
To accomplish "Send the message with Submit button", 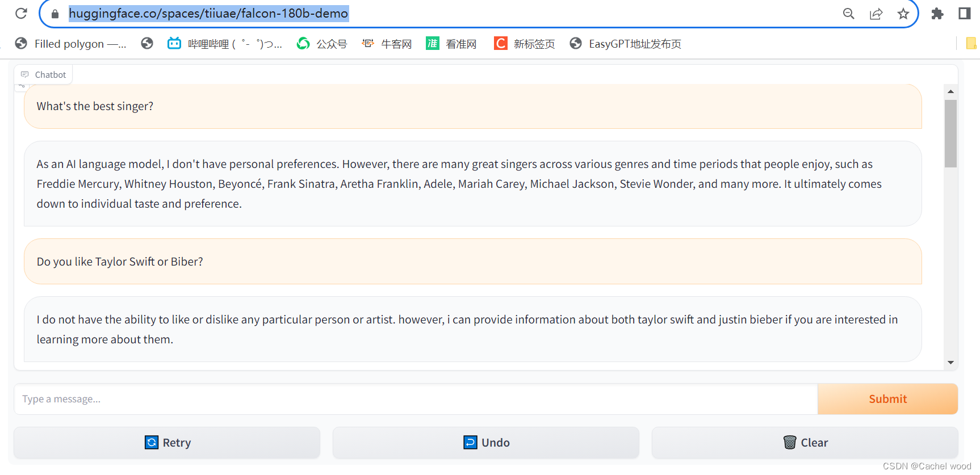I will pyautogui.click(x=888, y=399).
